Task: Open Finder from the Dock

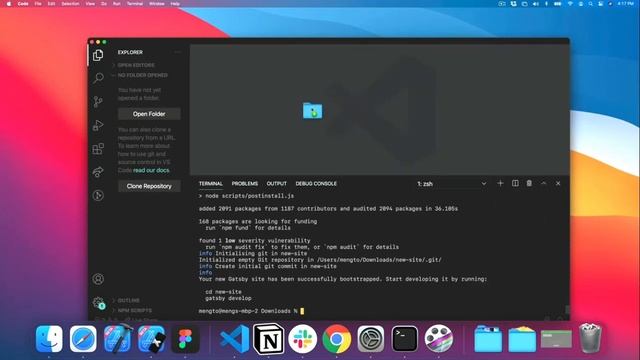Action: tap(49, 339)
